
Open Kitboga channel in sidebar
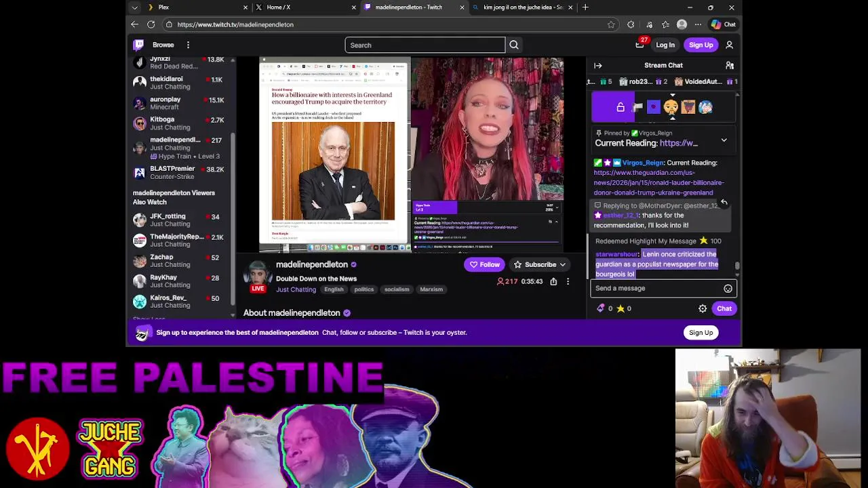pos(179,123)
